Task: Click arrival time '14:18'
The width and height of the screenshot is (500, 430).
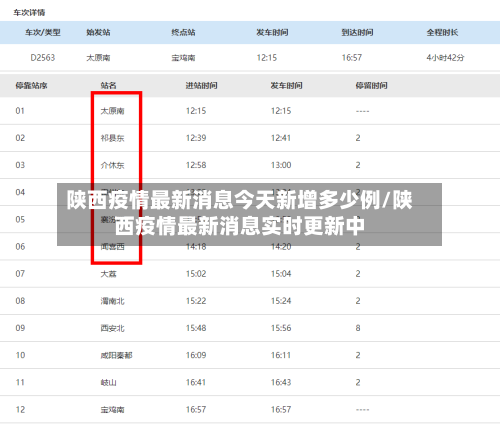Action: pyautogui.click(x=196, y=247)
